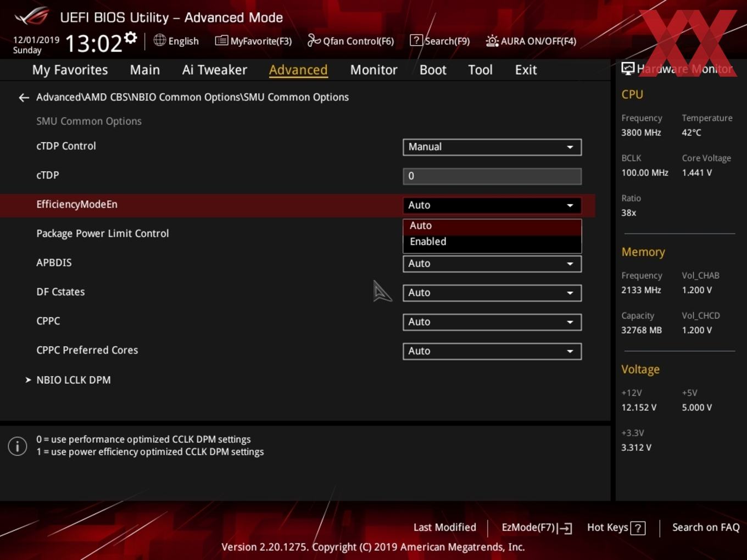This screenshot has height=560, width=747.
Task: Switch to the Monitor tab
Action: 374,70
